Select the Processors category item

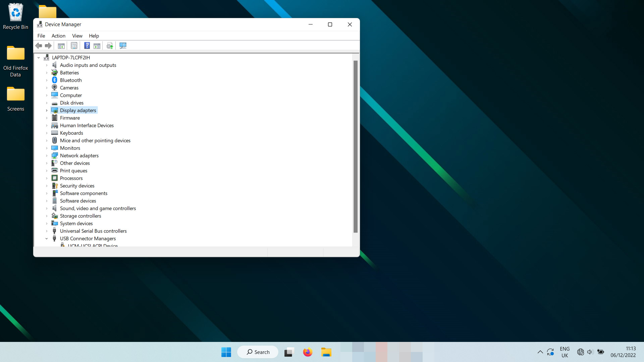pos(71,178)
